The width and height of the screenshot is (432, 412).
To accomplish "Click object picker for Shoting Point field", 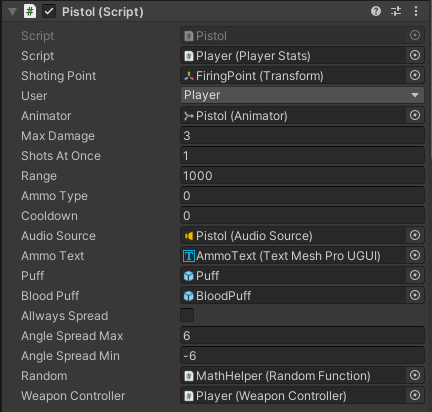I will (415, 75).
